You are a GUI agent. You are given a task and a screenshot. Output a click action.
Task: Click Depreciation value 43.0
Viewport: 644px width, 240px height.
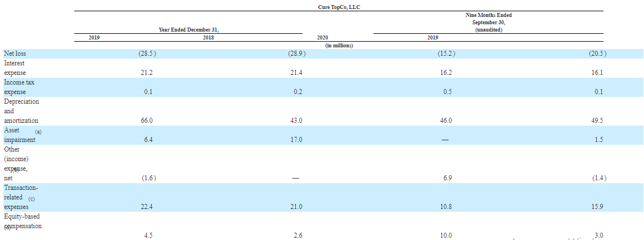(296, 121)
